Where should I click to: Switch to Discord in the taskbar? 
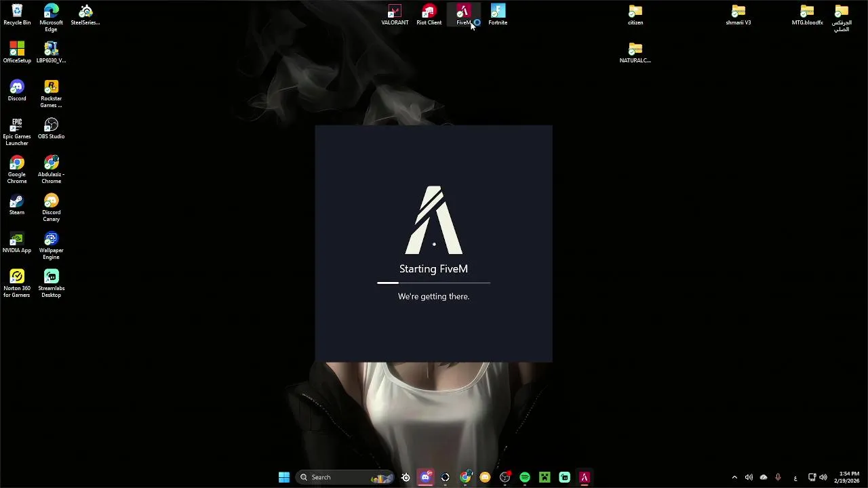pyautogui.click(x=425, y=477)
